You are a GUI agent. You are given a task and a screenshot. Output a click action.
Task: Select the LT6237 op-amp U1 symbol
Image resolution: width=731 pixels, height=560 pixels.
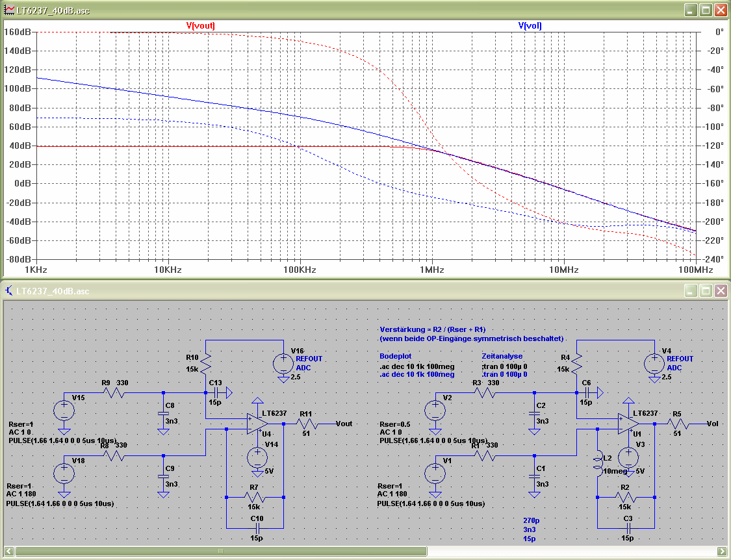[x=628, y=424]
